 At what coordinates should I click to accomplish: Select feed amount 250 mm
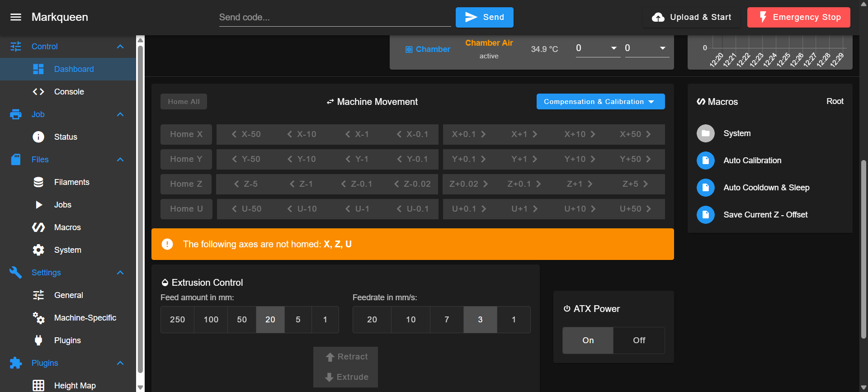click(177, 320)
